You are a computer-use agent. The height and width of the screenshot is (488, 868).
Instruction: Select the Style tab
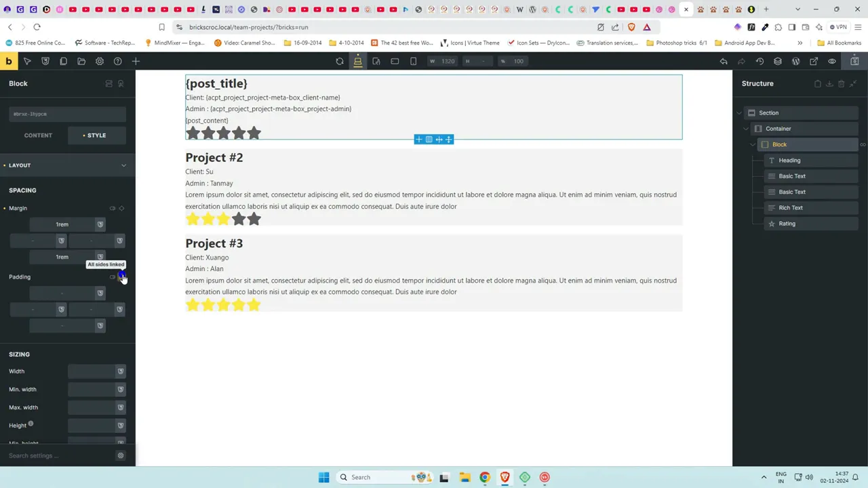96,136
